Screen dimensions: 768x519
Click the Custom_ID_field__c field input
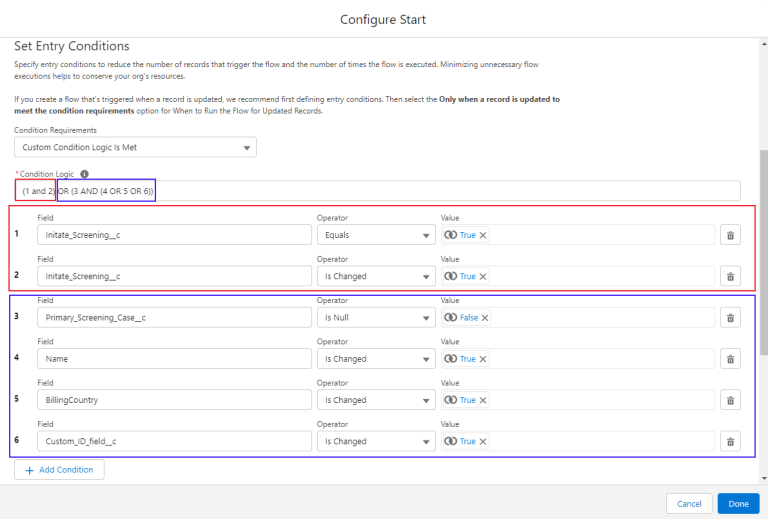[x=174, y=441]
